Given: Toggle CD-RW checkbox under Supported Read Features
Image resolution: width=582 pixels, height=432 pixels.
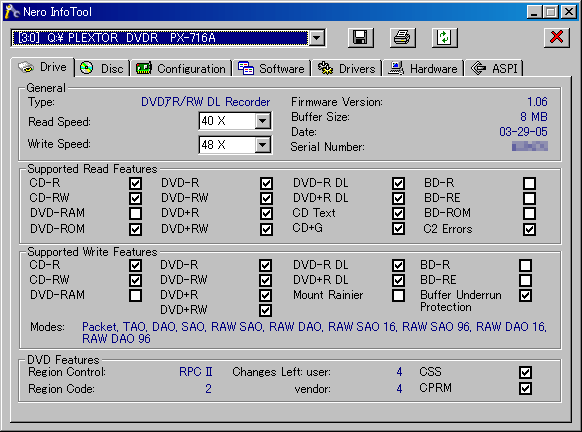Looking at the screenshot, I should pyautogui.click(x=135, y=198).
